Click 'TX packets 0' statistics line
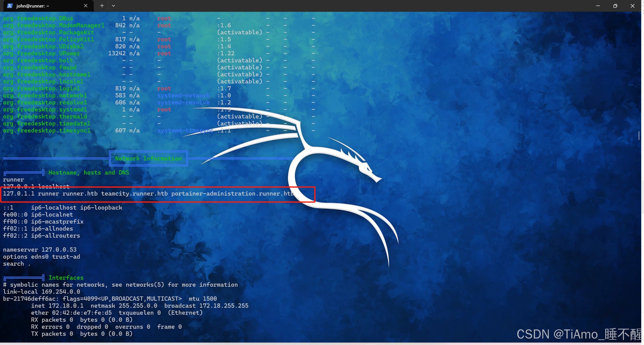644x345 pixels. pyautogui.click(x=82, y=334)
